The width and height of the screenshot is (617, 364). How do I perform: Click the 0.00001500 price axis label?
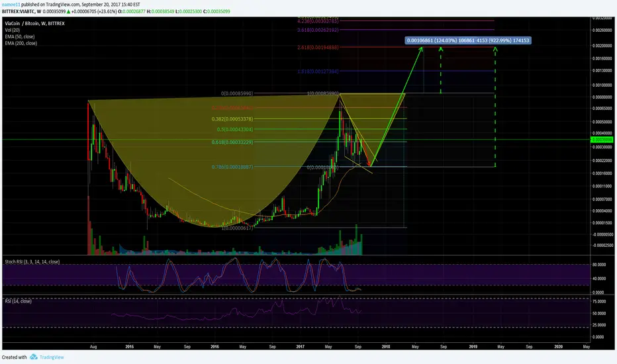602,223
